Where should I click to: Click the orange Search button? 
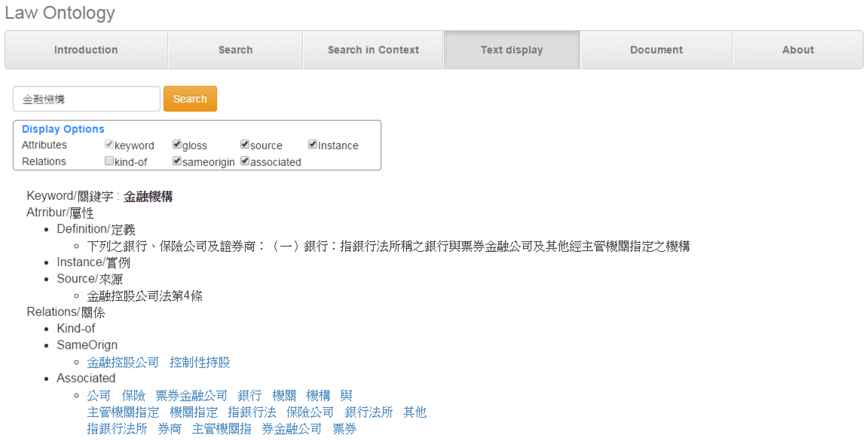[190, 99]
